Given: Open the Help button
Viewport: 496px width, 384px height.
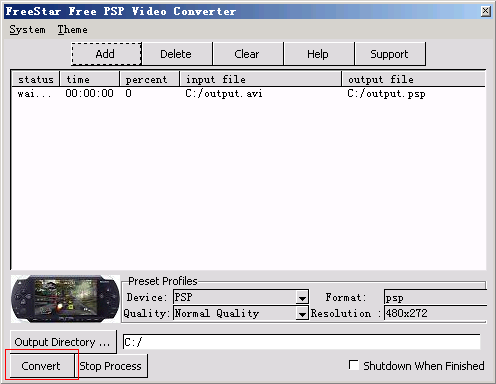Looking at the screenshot, I should pos(319,54).
